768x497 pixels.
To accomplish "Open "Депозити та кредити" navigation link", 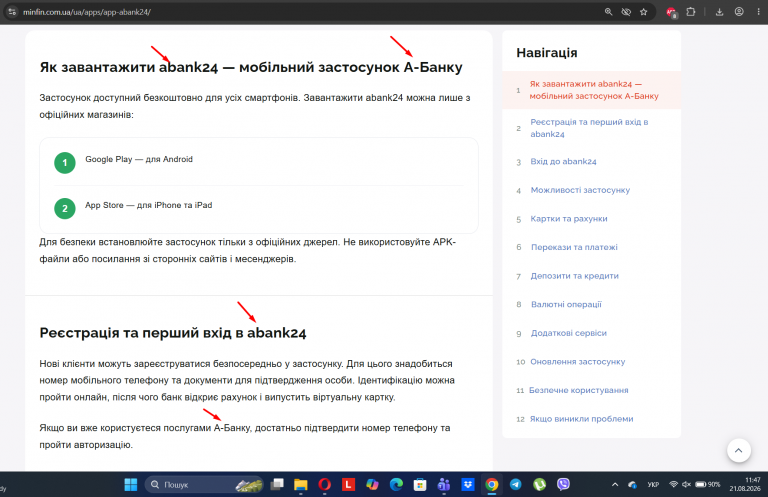I will click(x=575, y=276).
